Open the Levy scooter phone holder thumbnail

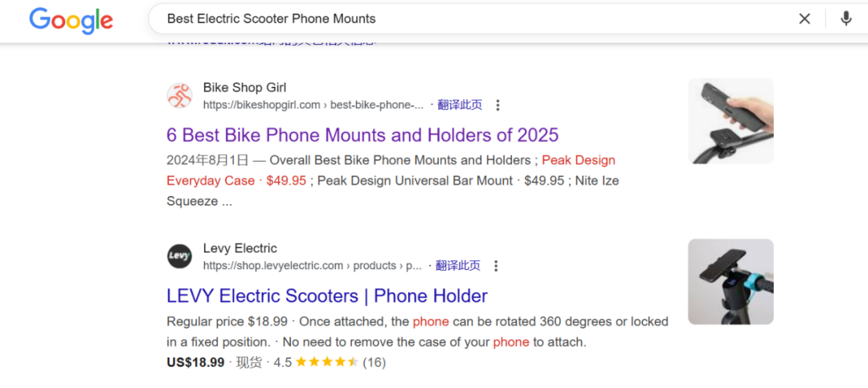tap(731, 281)
